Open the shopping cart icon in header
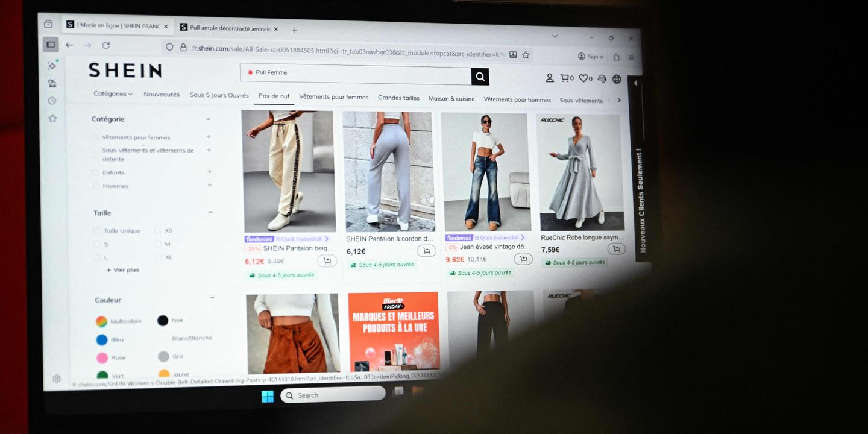 click(565, 78)
